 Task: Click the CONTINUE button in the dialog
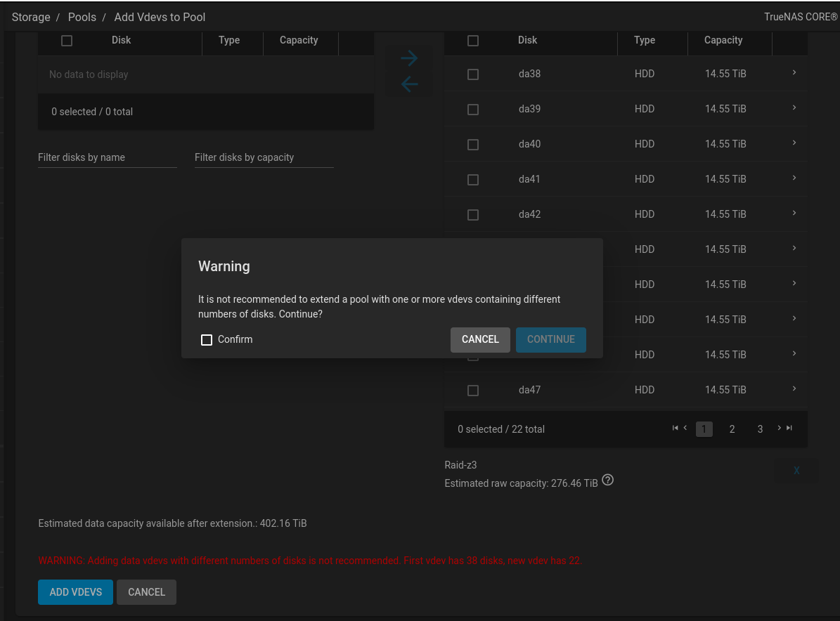coord(550,339)
